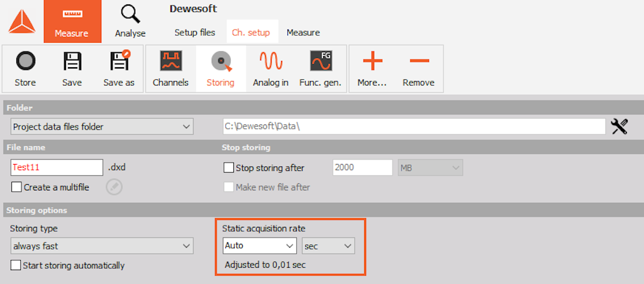
Task: Select the Storing section
Action: click(x=221, y=69)
